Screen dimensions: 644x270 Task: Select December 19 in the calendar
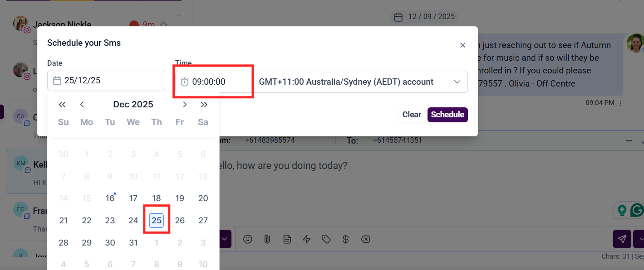(180, 198)
